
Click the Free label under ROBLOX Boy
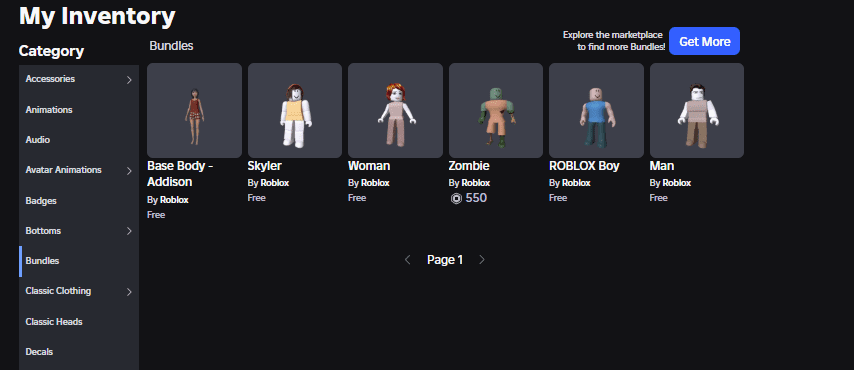point(558,198)
